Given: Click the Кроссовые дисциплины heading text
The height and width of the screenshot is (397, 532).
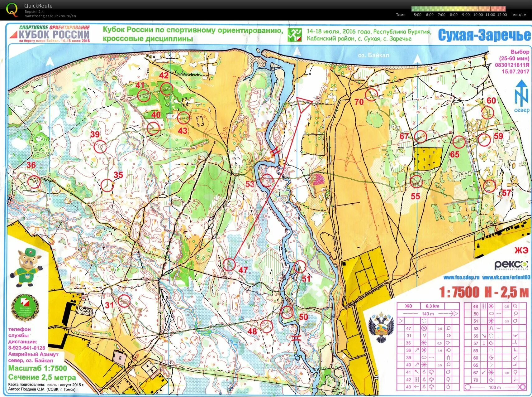Looking at the screenshot, I should click(x=148, y=39).
